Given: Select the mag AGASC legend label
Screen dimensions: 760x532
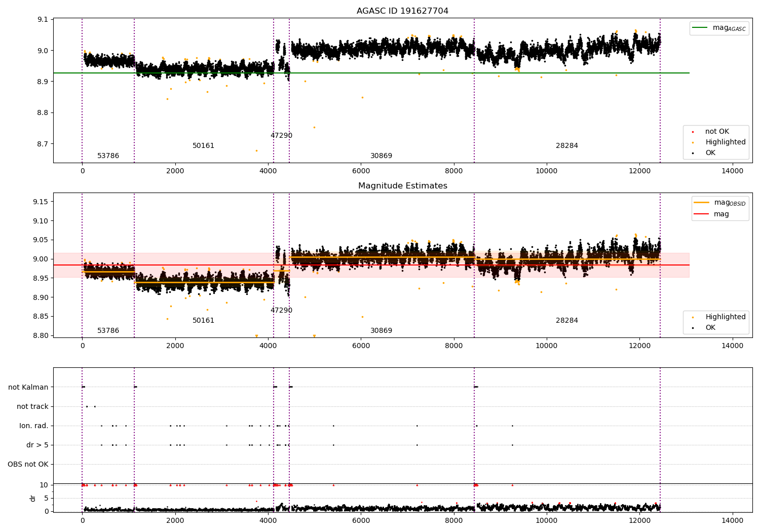Looking at the screenshot, I should click(729, 28).
